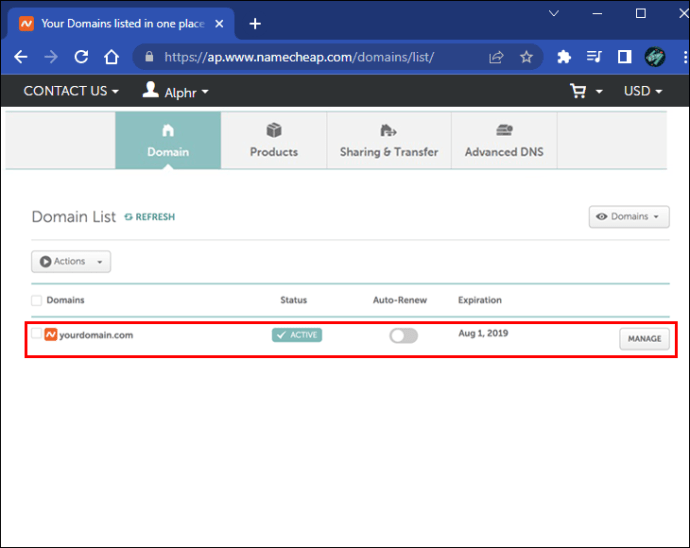Image resolution: width=690 pixels, height=548 pixels.
Task: Open a new browser tab
Action: coord(255,24)
